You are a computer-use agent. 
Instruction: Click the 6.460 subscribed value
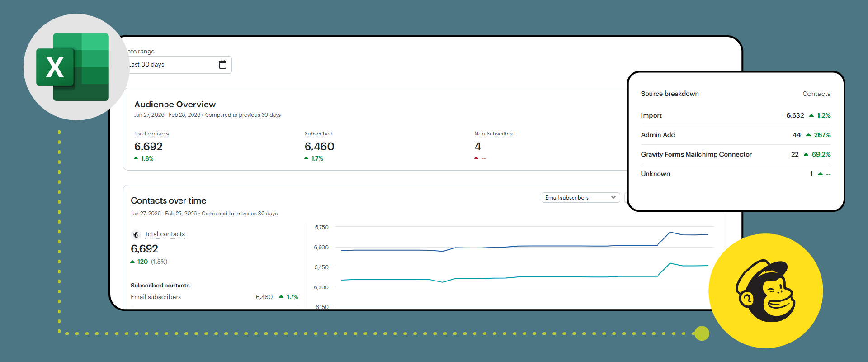pos(319,147)
